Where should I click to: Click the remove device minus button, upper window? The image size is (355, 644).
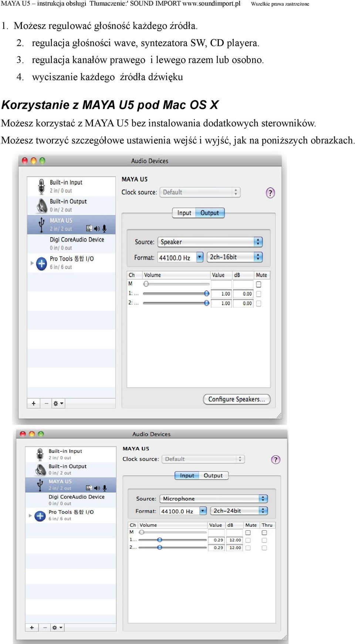pyautogui.click(x=46, y=403)
